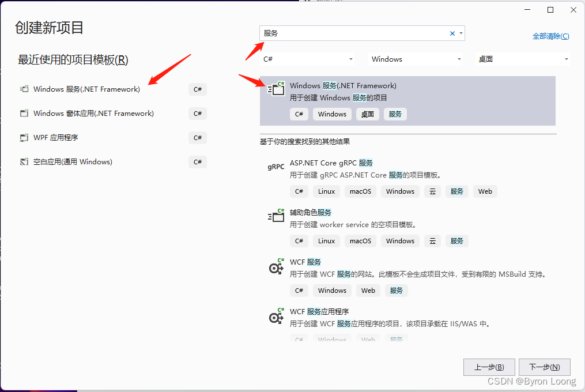Open the search history dropdown arrow
Screen dimensions: 585x392
(x=461, y=33)
